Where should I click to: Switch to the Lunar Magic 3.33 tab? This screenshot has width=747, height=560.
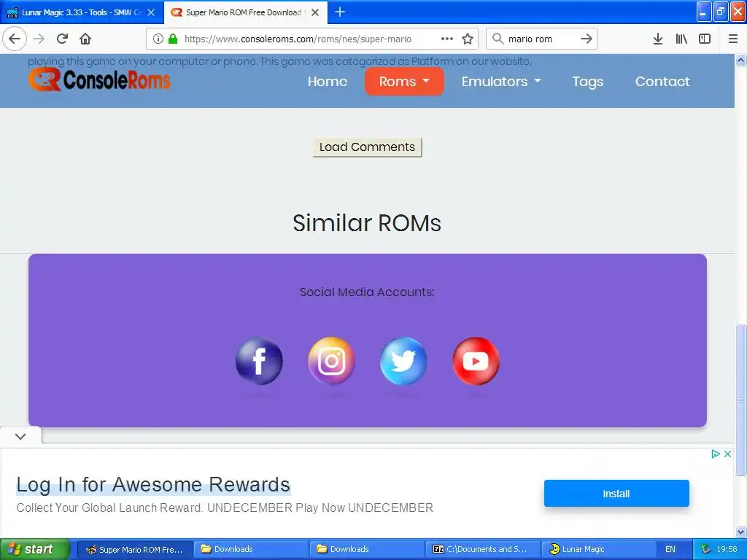pos(82,12)
